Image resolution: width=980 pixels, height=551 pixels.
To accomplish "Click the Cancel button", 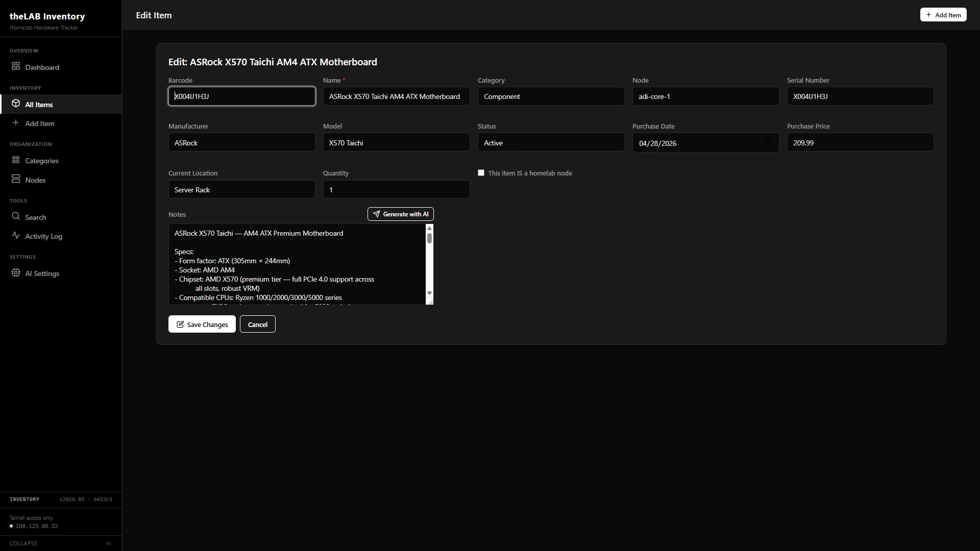I will pyautogui.click(x=258, y=324).
